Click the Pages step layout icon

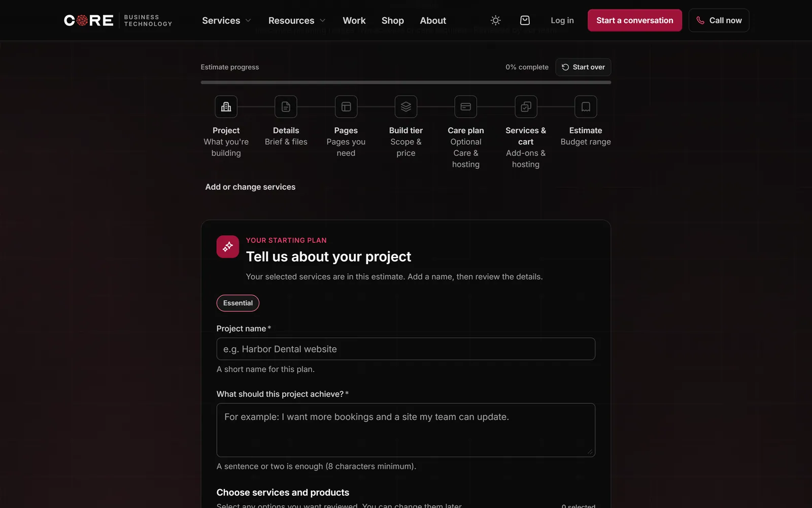click(x=346, y=107)
